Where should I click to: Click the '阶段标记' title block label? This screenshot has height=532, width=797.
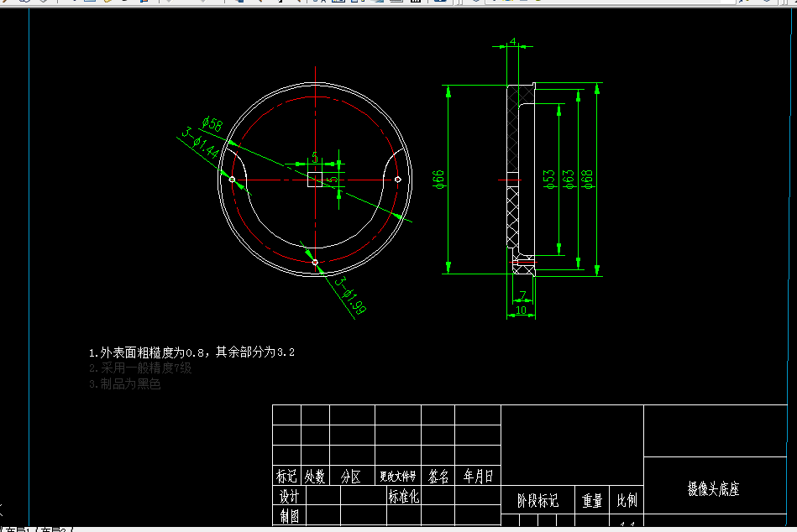coord(537,501)
